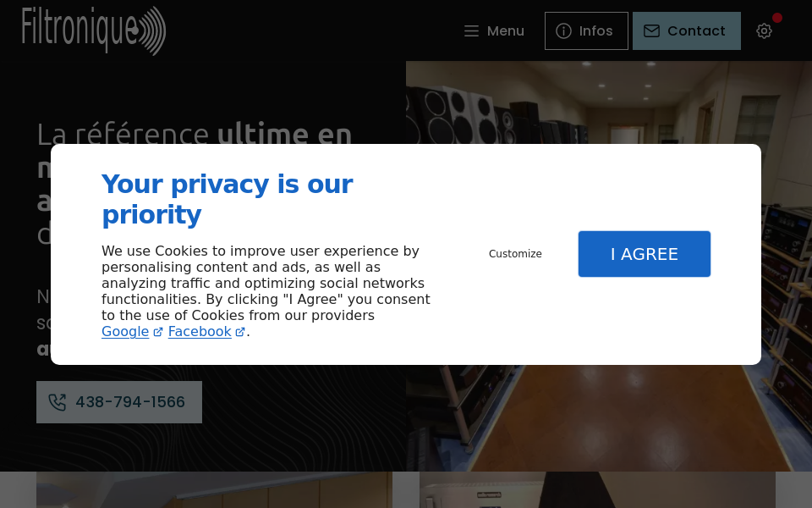Click the external-link icon next to Google
This screenshot has width=812, height=508.
[158, 332]
